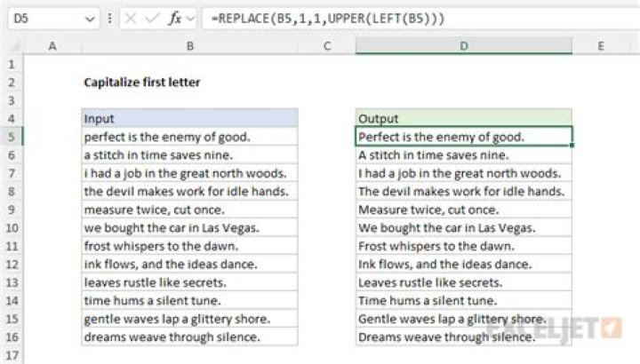The width and height of the screenshot is (640, 364).
Task: Select row 15 header
Action: [x=12, y=319]
